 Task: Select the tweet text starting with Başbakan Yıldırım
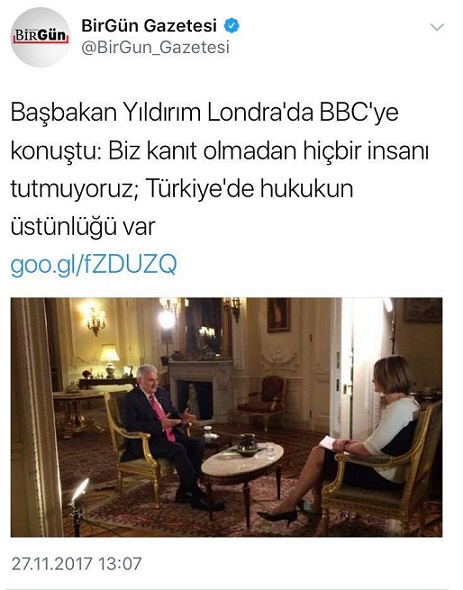click(220, 169)
